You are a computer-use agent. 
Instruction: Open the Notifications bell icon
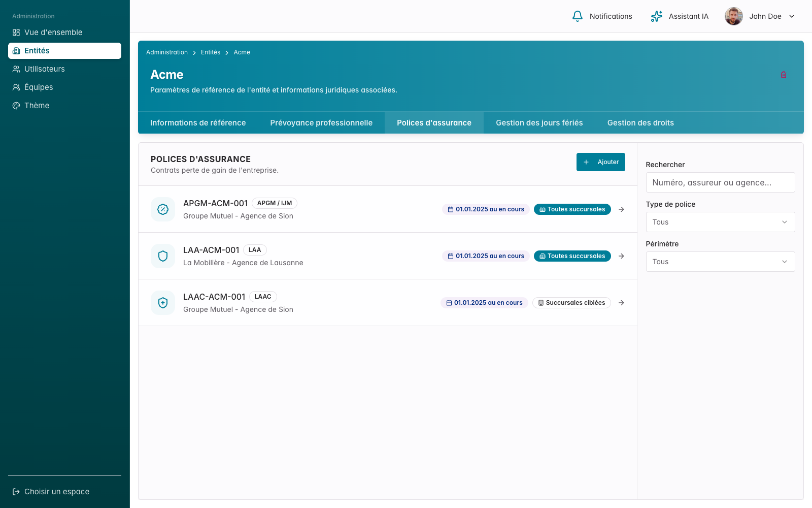coord(578,16)
